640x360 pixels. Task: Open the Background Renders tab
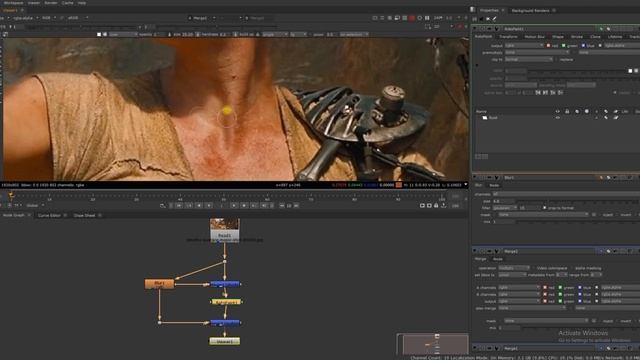(530, 10)
